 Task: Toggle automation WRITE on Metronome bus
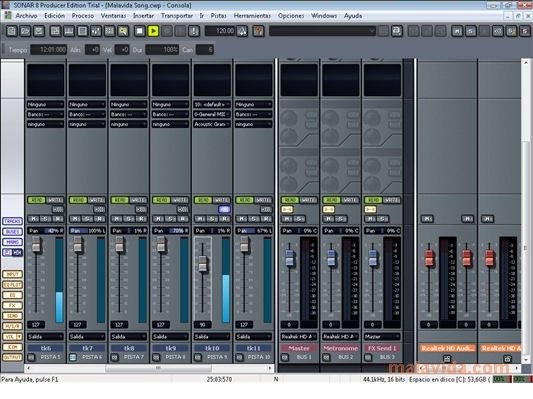pyautogui.click(x=349, y=200)
